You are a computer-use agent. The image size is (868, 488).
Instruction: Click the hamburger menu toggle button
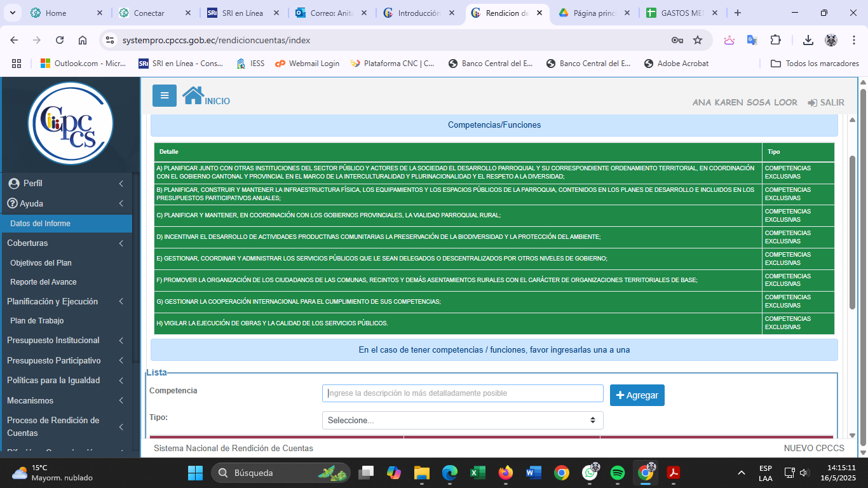pyautogui.click(x=165, y=96)
